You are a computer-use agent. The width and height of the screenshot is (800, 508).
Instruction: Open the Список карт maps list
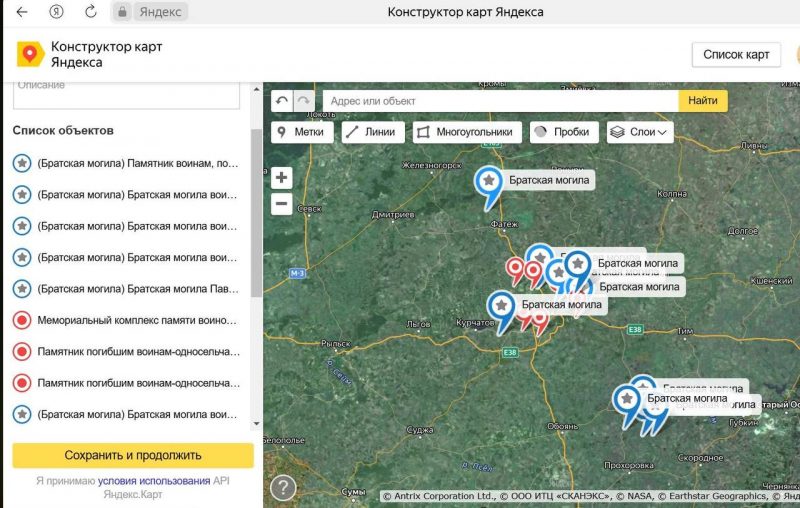tap(736, 54)
